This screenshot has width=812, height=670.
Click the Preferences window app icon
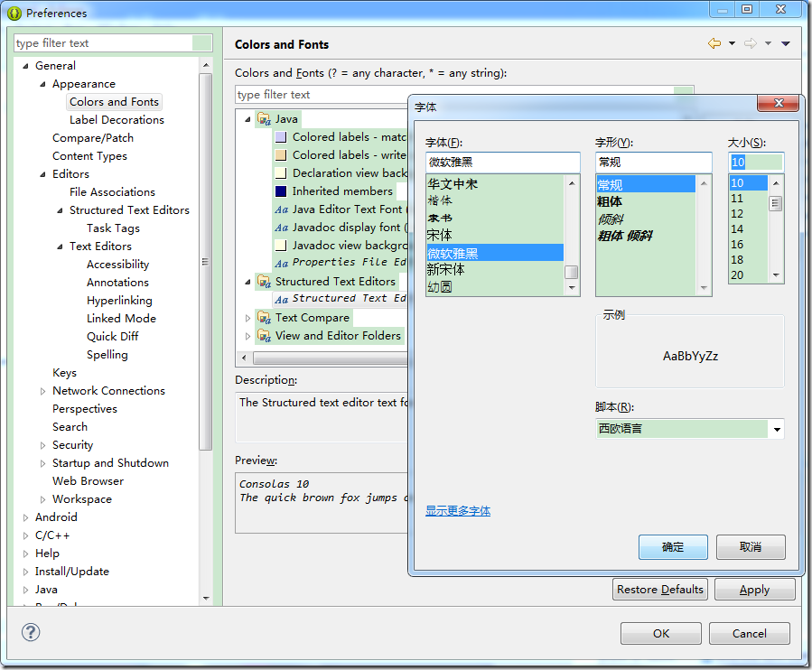click(14, 13)
